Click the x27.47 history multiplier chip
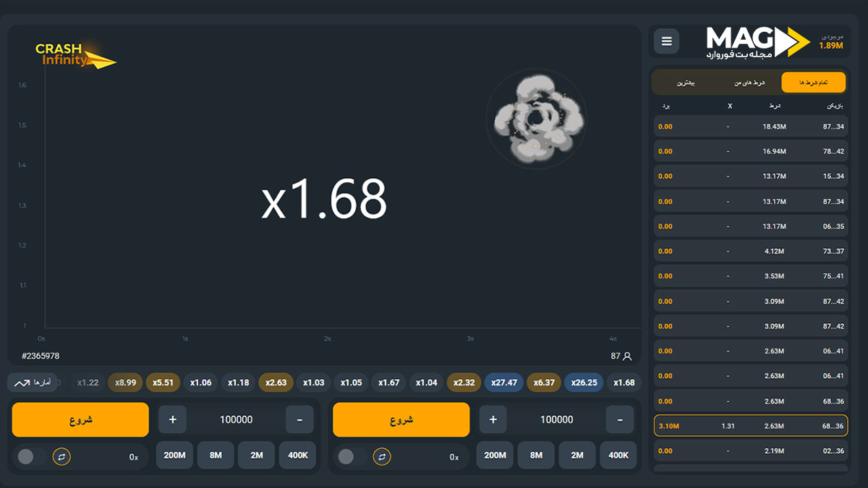 point(504,382)
